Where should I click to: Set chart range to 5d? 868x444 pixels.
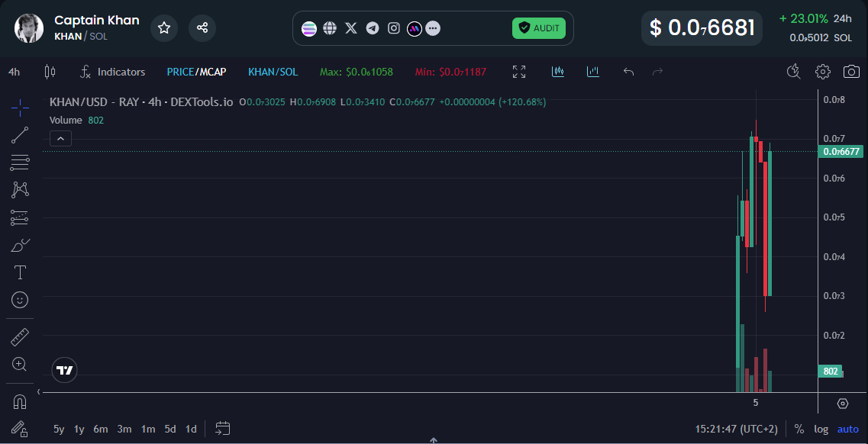pyautogui.click(x=170, y=429)
